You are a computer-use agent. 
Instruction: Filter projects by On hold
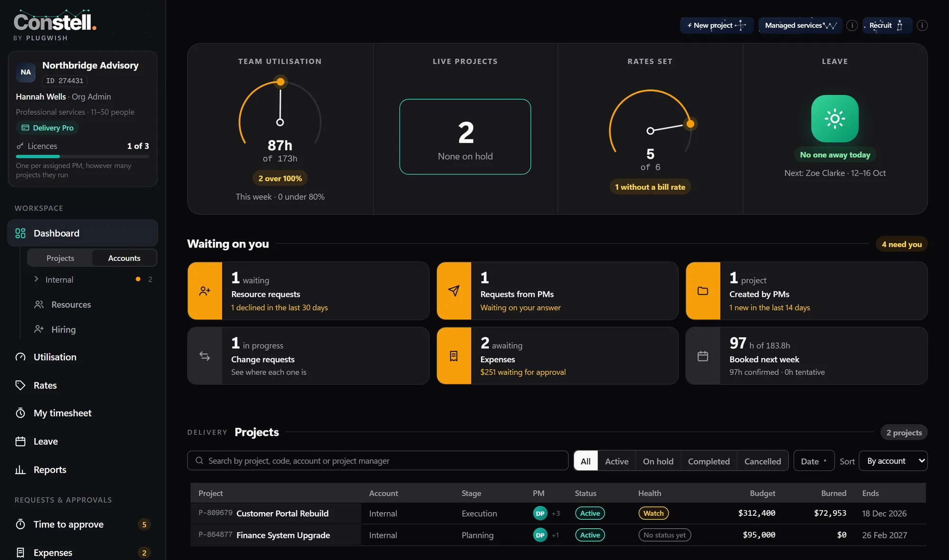(658, 461)
